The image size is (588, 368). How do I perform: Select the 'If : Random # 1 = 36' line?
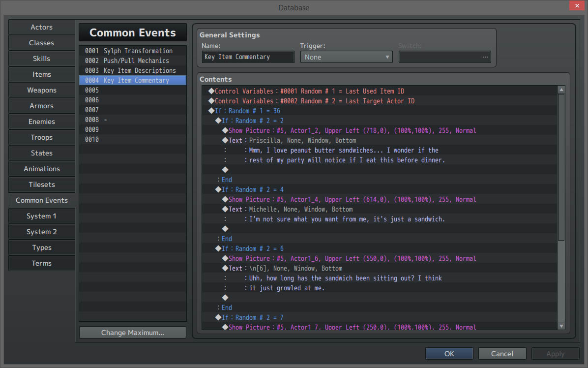(x=380, y=111)
